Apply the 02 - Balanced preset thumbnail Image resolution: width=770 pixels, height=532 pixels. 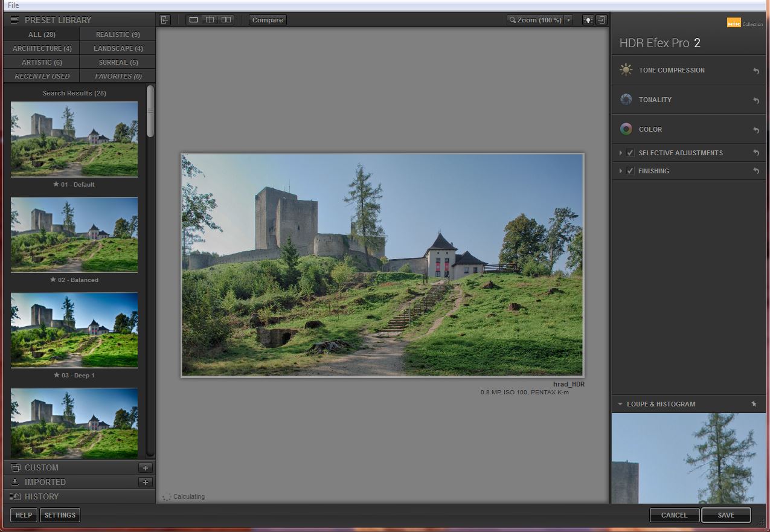(74, 235)
